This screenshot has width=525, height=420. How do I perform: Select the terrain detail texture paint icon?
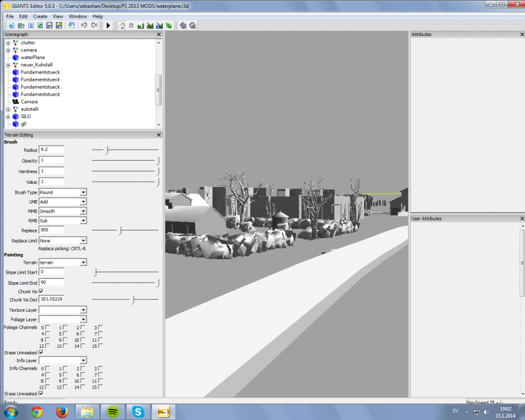(x=150, y=26)
